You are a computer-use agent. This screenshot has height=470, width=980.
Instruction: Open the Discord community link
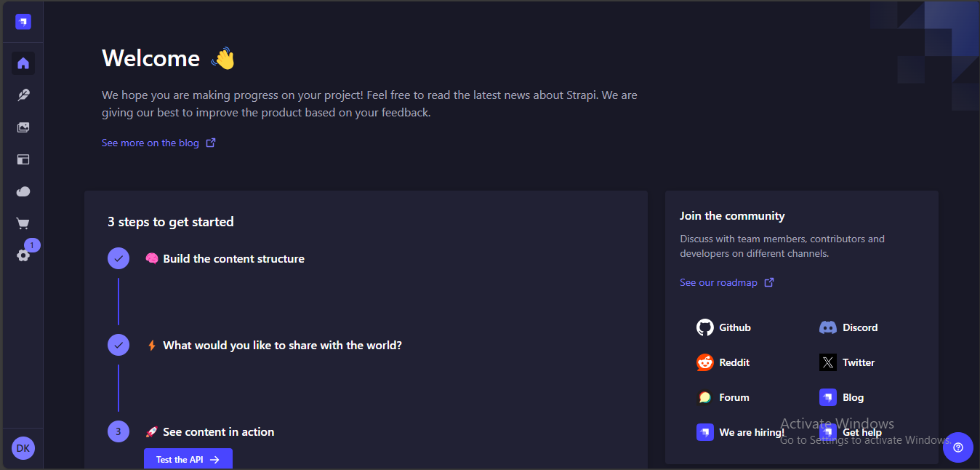pos(849,327)
